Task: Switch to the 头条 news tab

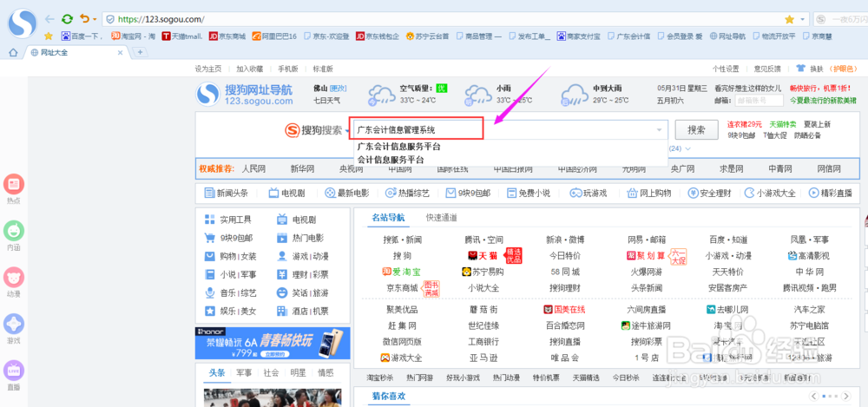Action: point(216,372)
